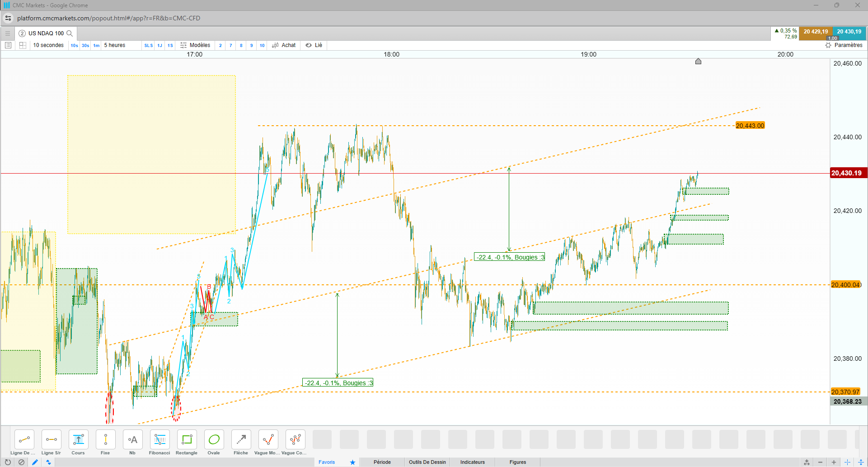Click the 20,443.00 orange price level label
This screenshot has width=868, height=467.
tap(750, 126)
